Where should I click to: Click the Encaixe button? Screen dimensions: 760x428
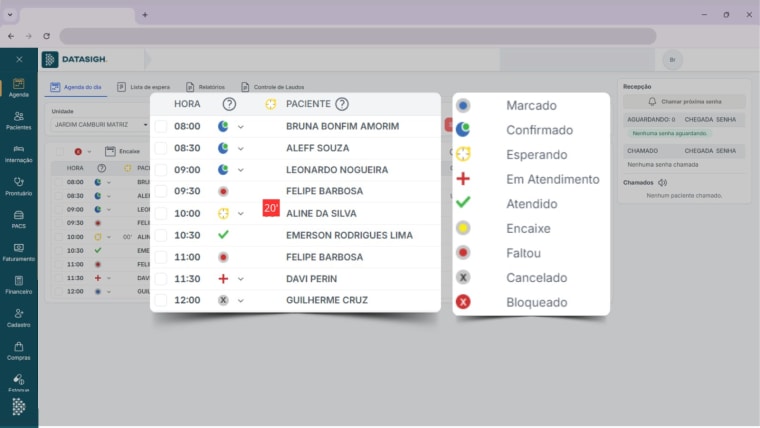123,151
